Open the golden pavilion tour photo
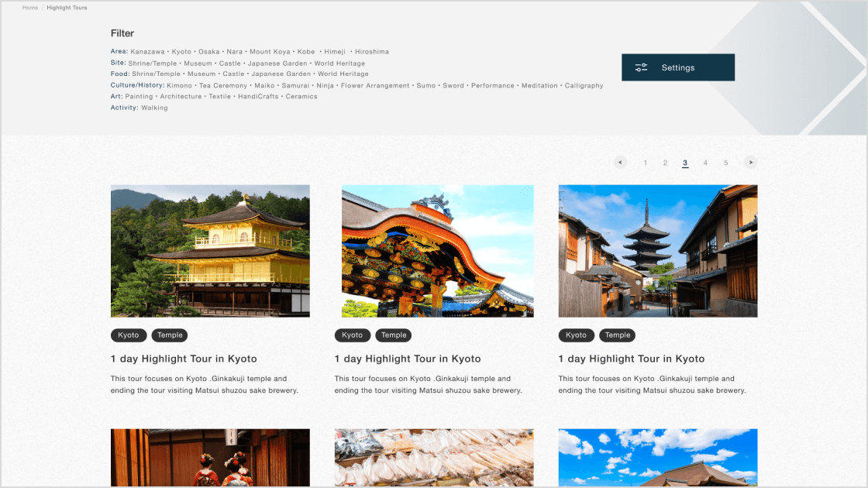868x488 pixels. [210, 251]
